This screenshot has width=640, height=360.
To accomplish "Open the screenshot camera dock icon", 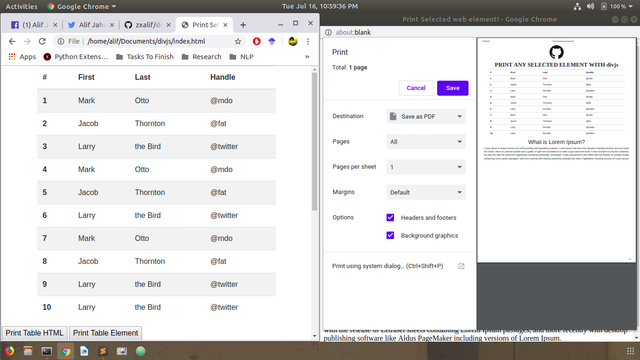I will click(x=122, y=351).
